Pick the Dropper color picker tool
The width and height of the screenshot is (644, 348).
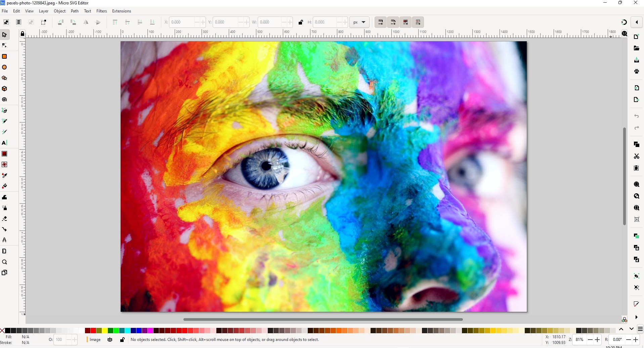tap(4, 176)
